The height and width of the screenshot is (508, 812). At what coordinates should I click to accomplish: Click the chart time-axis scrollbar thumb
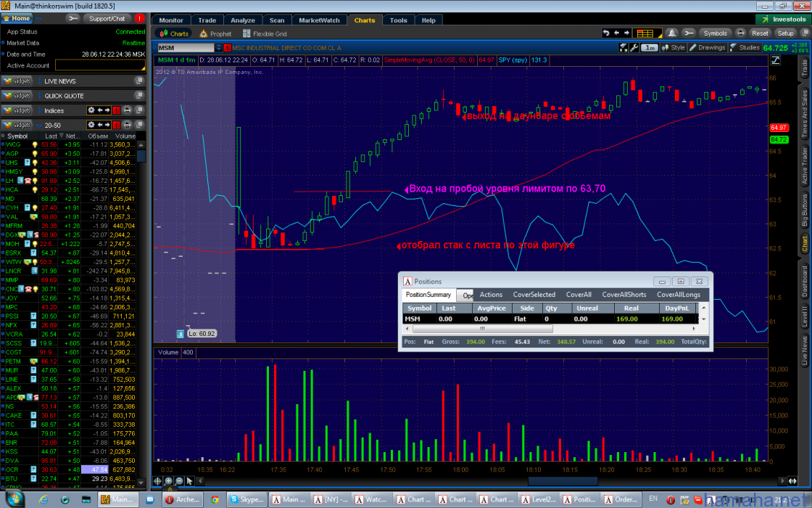click(x=563, y=481)
